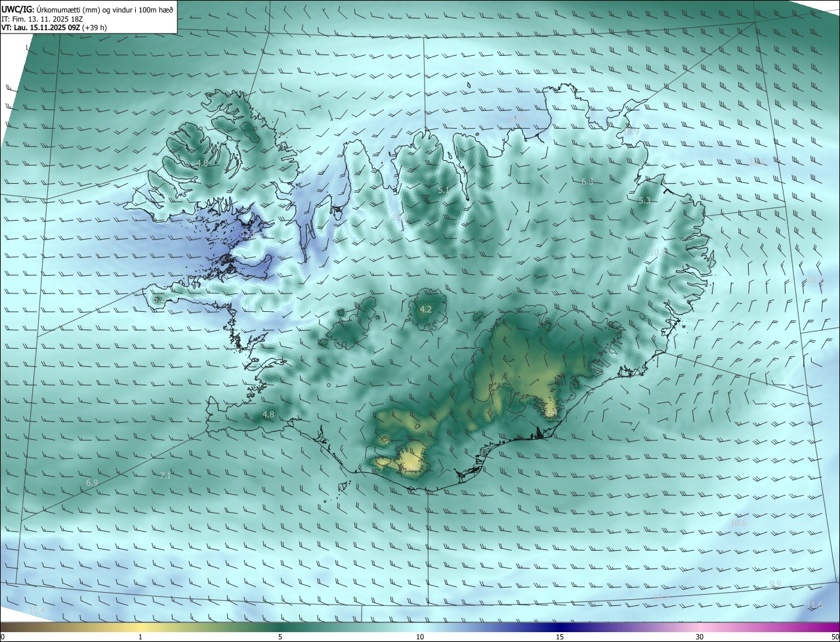
Task: Click the 1 tick on the colour scale
Action: 140,637
